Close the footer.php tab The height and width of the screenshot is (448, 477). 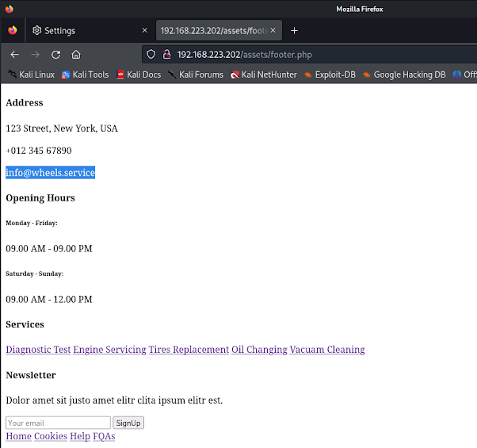(273, 30)
